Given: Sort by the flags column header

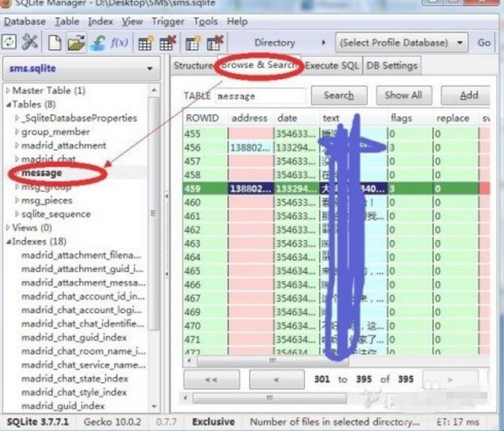Looking at the screenshot, I should click(x=410, y=118).
